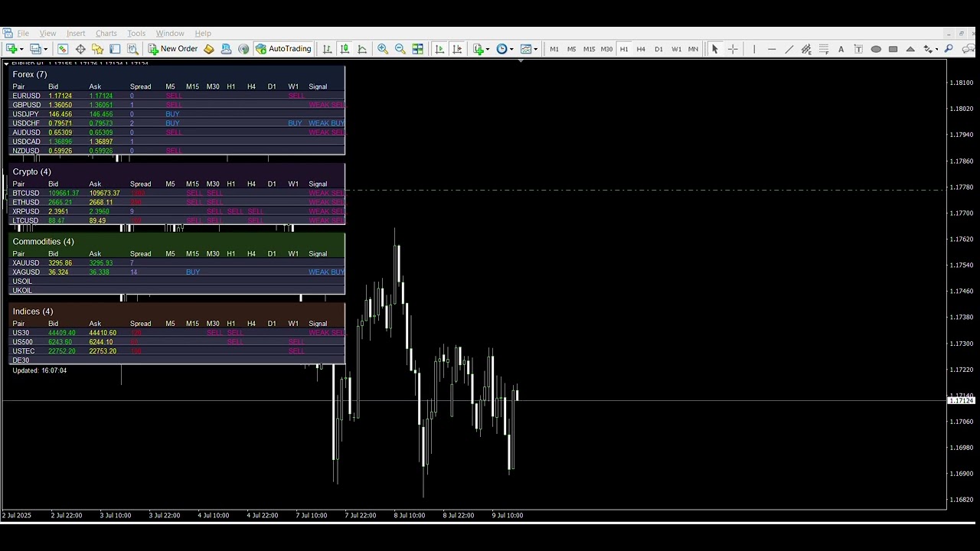This screenshot has height=551, width=980.
Task: Select the triangle drawing tool
Action: 910,49
